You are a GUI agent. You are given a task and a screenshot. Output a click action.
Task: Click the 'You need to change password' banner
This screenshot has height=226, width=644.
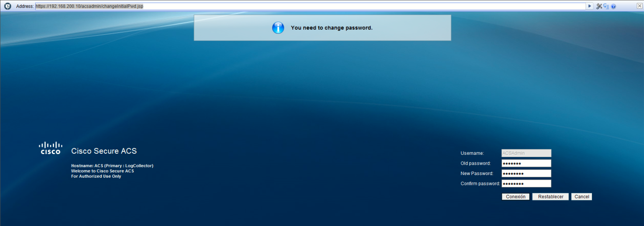[x=322, y=28]
